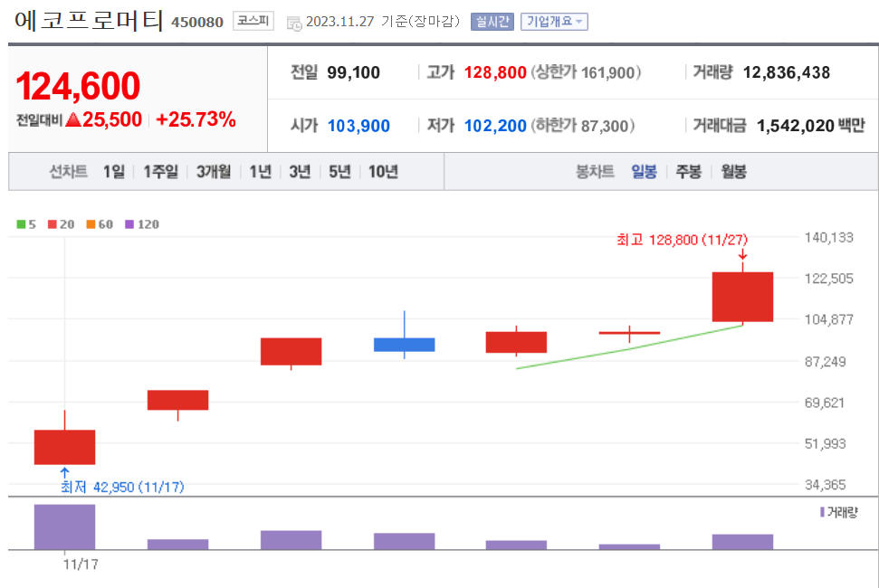
Task: Click the 11/27 volume bar
Action: [742, 542]
